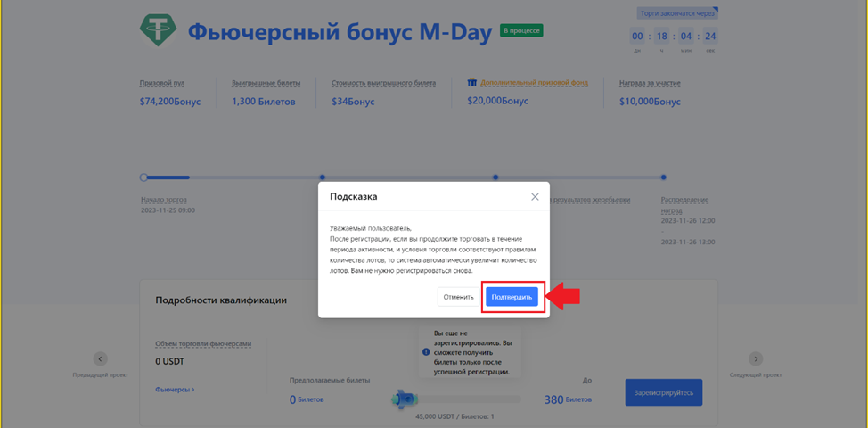Click the Следующий проект label
868x428 pixels.
pyautogui.click(x=756, y=374)
